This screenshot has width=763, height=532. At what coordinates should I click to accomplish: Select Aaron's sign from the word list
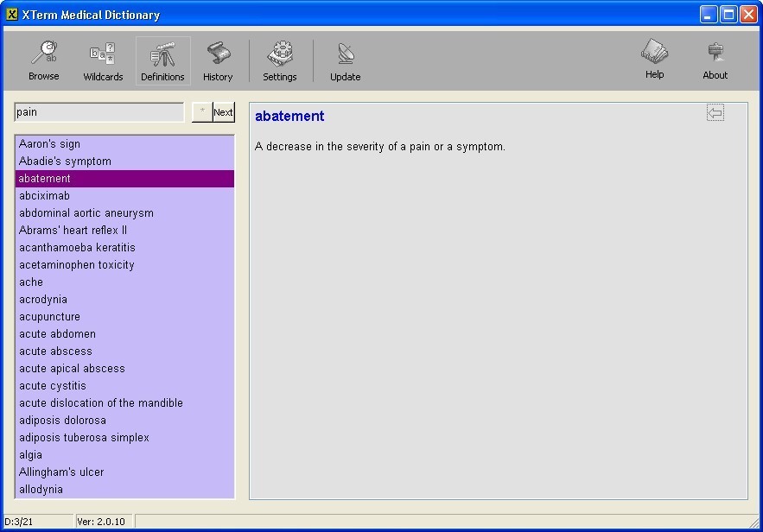[x=50, y=143]
